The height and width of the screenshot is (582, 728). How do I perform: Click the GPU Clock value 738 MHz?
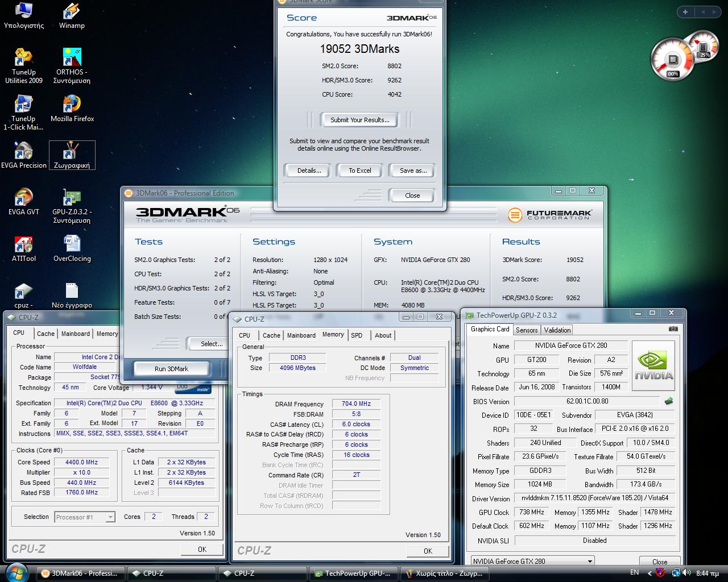pos(532,512)
